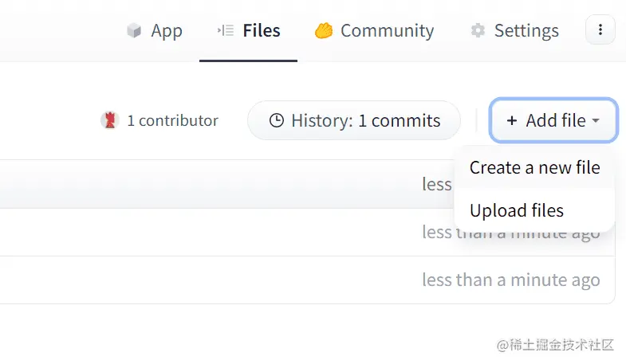626x364 pixels.
Task: Click the plus icon in Add file
Action: pyautogui.click(x=511, y=121)
